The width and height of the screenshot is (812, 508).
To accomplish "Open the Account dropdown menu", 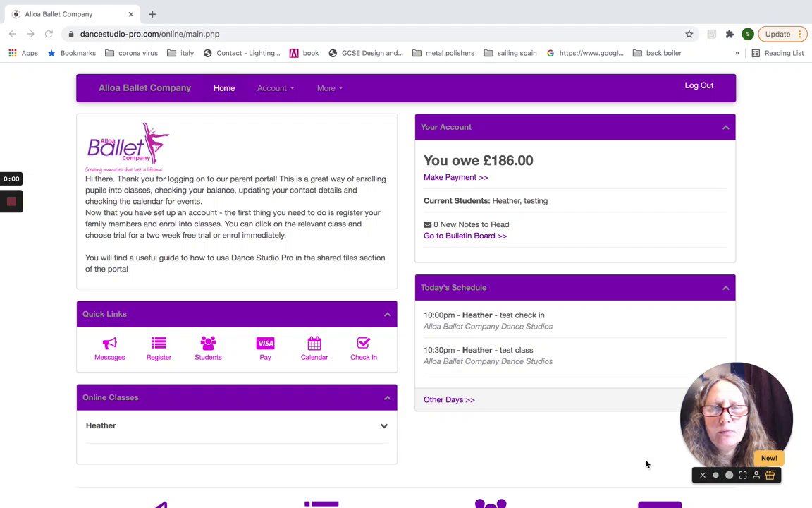I will (276, 88).
